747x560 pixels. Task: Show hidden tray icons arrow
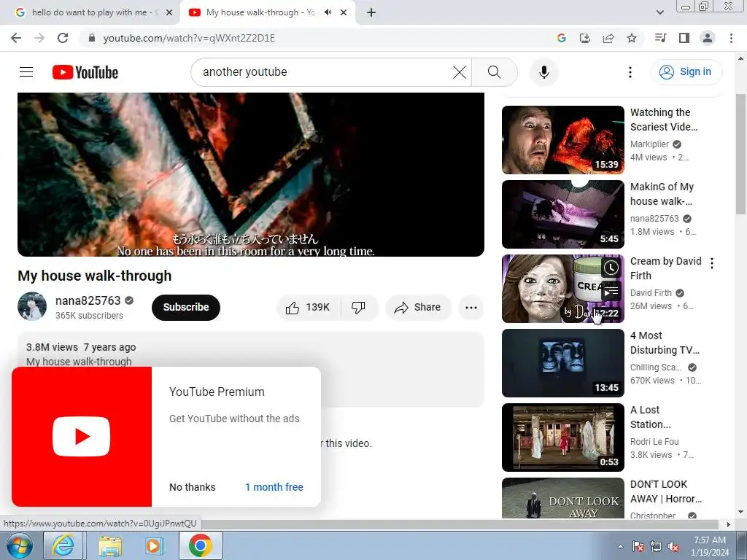pos(620,546)
